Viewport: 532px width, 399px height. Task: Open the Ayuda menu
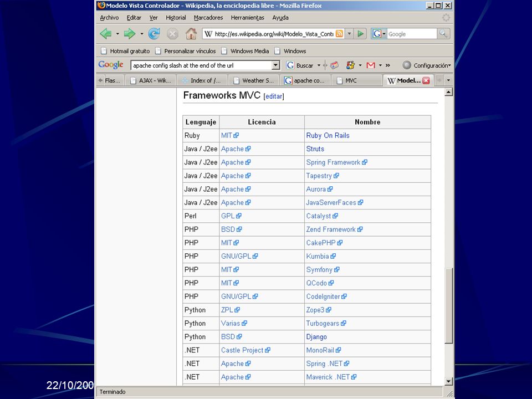tap(280, 18)
